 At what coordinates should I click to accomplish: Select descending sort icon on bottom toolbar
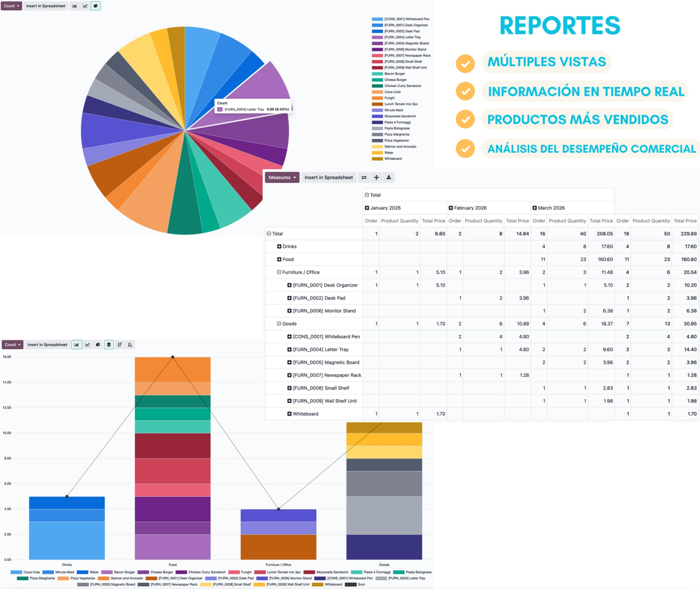coord(120,344)
